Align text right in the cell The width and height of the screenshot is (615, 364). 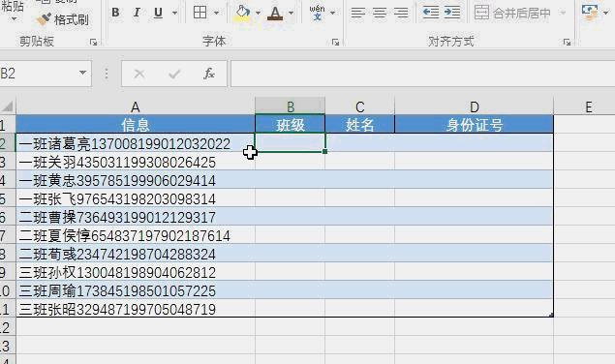pos(401,13)
